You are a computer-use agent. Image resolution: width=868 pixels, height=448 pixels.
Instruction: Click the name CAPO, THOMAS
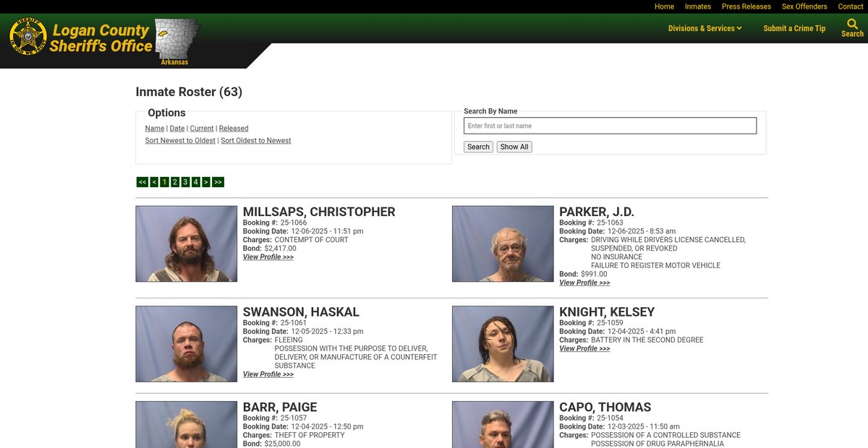click(x=605, y=408)
